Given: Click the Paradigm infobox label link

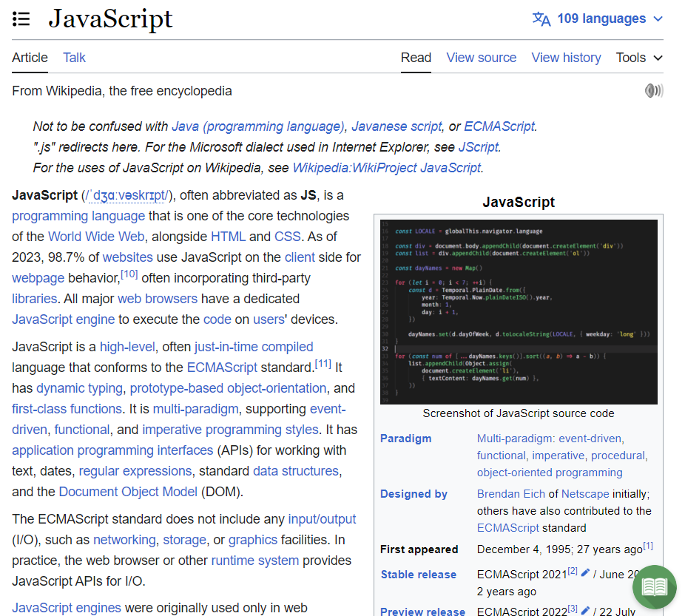Looking at the screenshot, I should tap(406, 439).
